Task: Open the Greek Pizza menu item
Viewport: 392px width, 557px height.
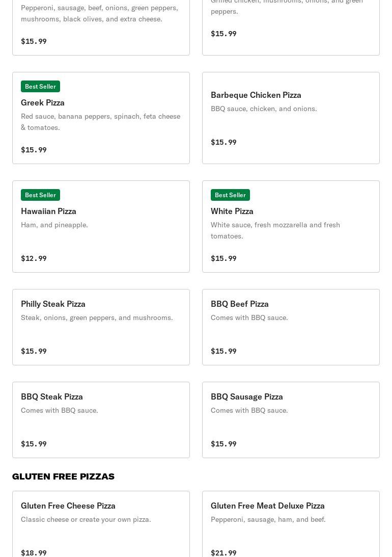Action: (x=101, y=118)
